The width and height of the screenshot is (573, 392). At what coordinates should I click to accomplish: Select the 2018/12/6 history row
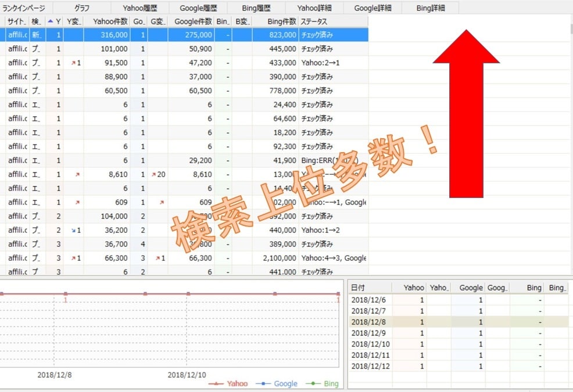[x=459, y=300]
